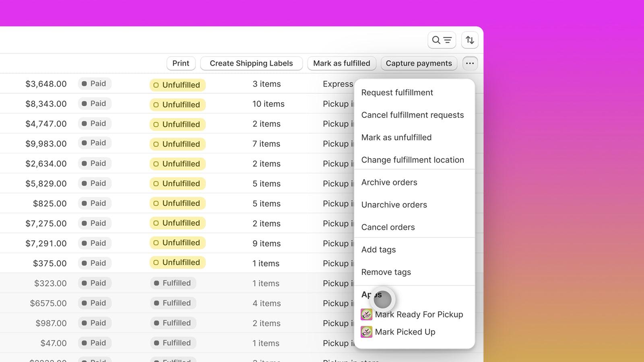Screen dimensions: 644x362
Task: Choose Unarchive orders menu entry
Action: (x=394, y=205)
